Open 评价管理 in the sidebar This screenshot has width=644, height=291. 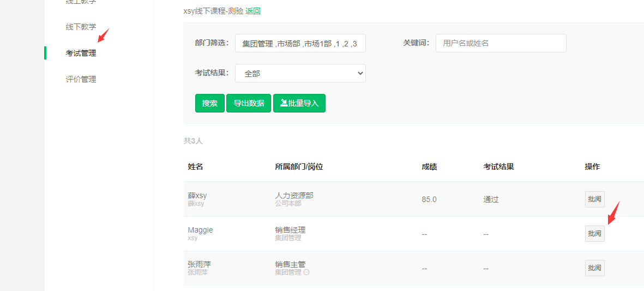81,79
